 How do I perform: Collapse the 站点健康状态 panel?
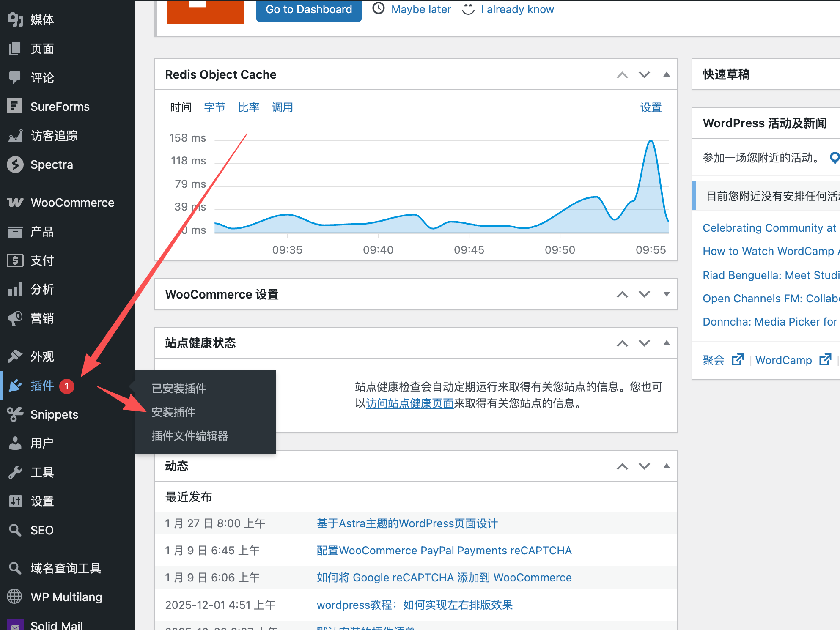point(667,343)
